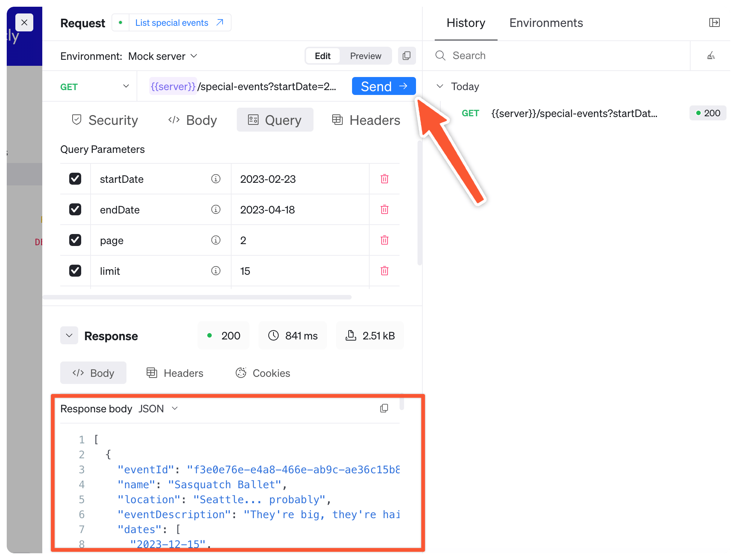This screenshot has height=560, width=737.
Task: Show info for the startDate parameter
Action: [x=216, y=179]
